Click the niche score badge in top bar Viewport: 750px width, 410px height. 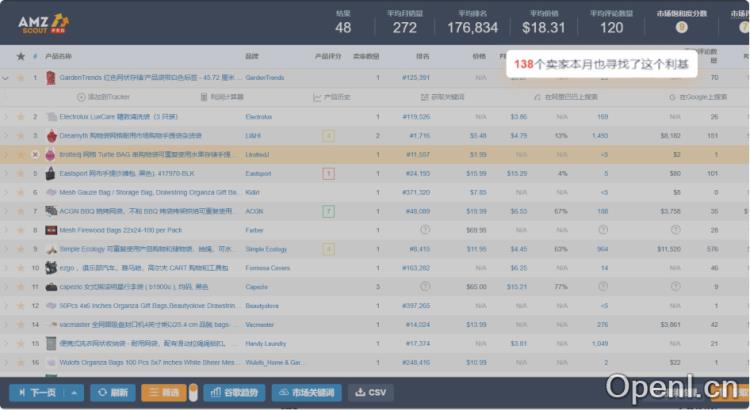click(x=681, y=27)
